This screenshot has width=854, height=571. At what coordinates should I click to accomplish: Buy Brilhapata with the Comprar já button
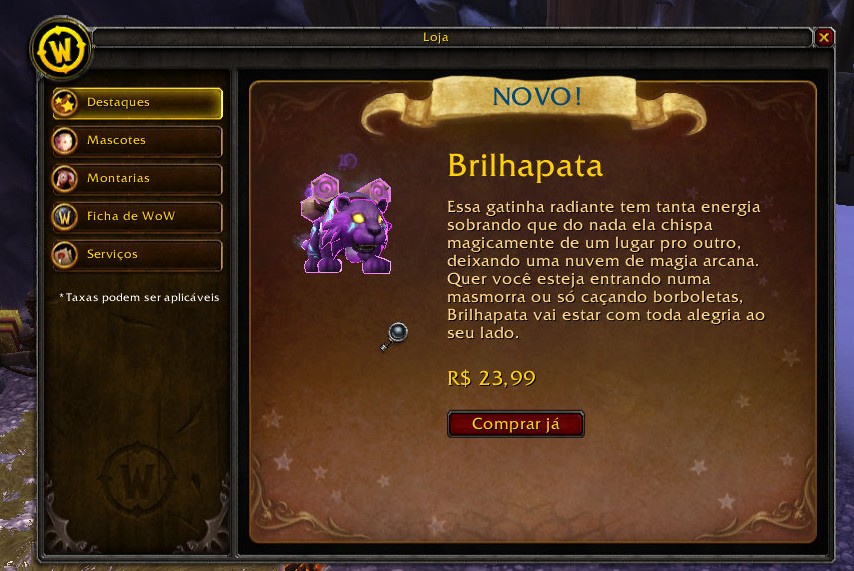click(515, 424)
